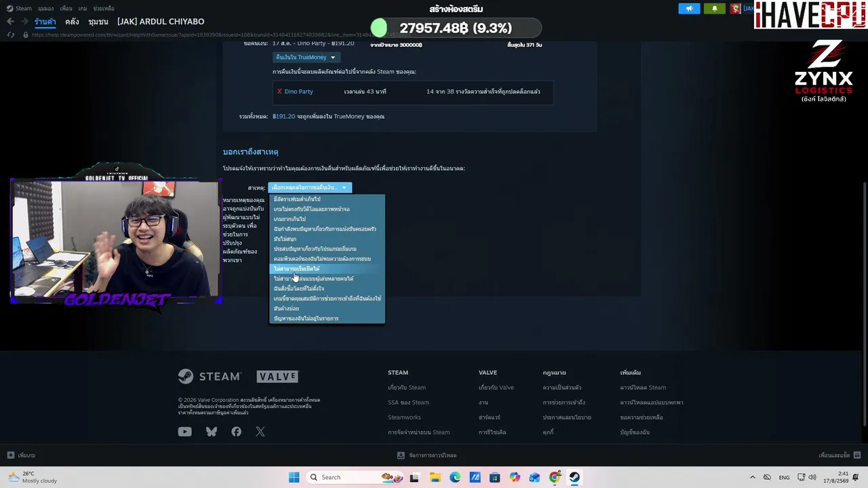Switch to the คลัง (Library) tab
The image size is (868, 488).
pyautogui.click(x=72, y=22)
